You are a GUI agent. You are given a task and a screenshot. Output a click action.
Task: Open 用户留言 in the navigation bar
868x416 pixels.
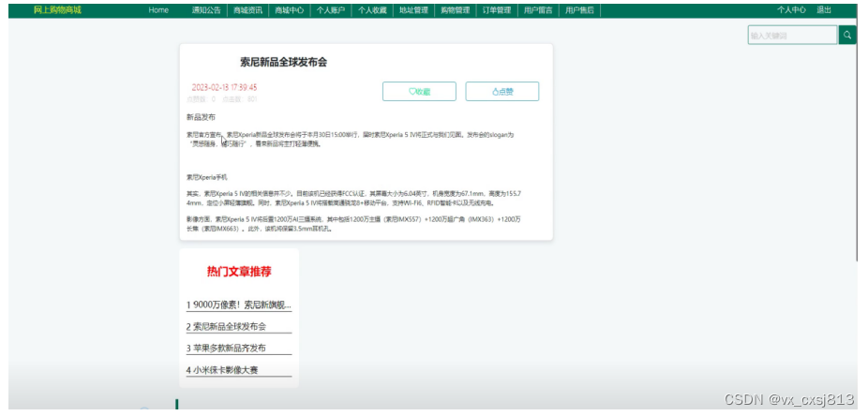pyautogui.click(x=538, y=10)
